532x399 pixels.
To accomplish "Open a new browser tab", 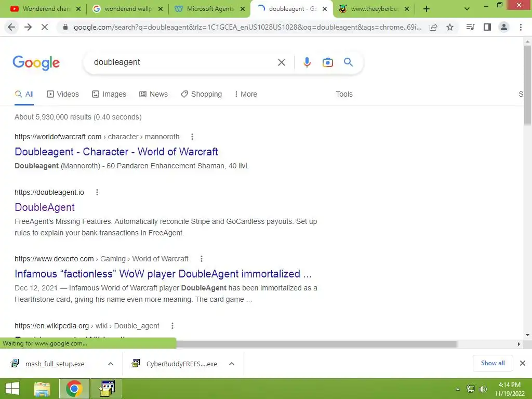I will [427, 9].
